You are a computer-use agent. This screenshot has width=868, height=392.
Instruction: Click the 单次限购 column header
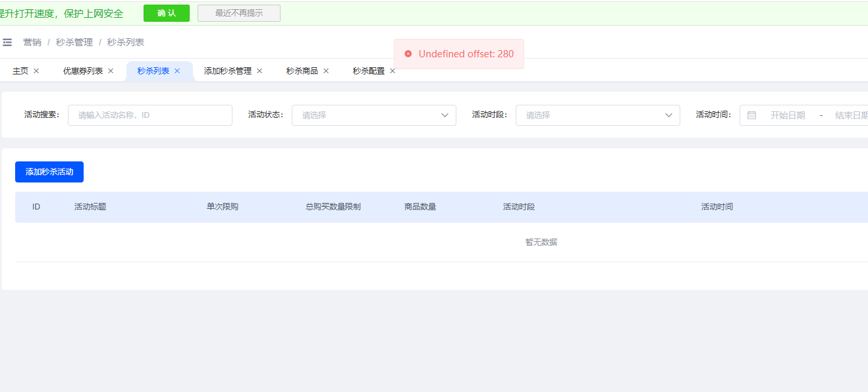point(223,207)
